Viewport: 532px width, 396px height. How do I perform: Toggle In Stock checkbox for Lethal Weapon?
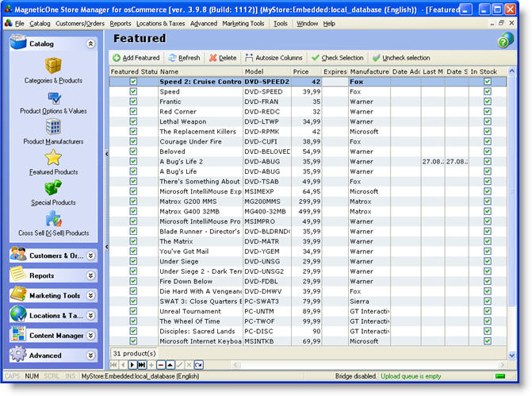488,121
